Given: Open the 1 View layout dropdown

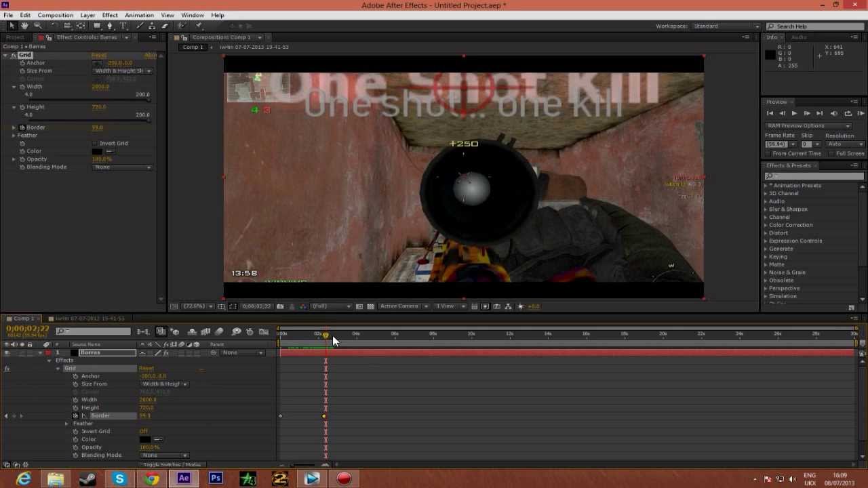Looking at the screenshot, I should coord(448,306).
